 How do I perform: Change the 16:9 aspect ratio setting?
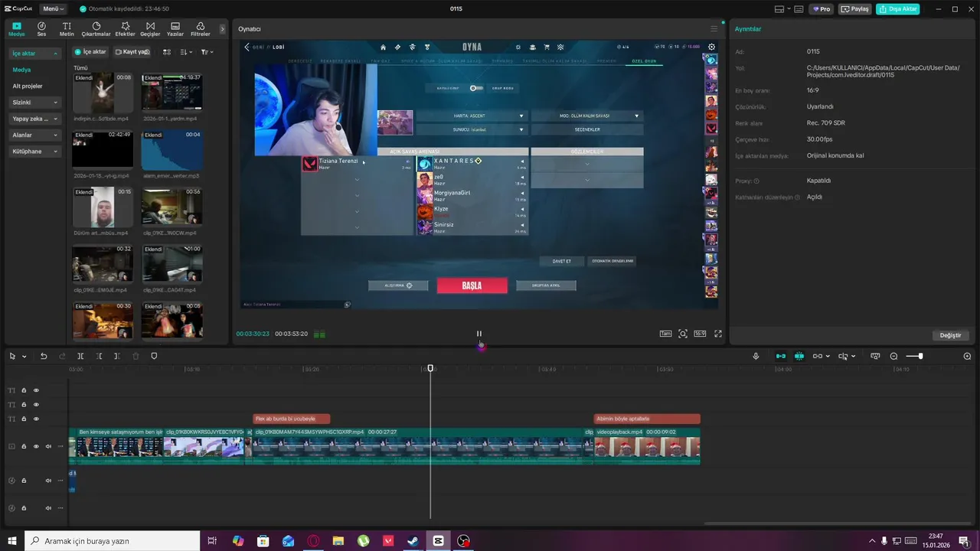[700, 334]
